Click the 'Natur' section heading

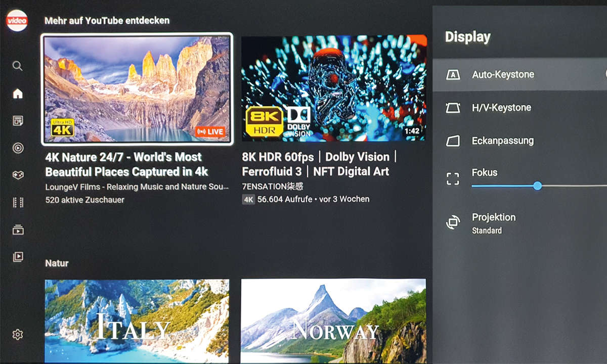[x=57, y=263]
